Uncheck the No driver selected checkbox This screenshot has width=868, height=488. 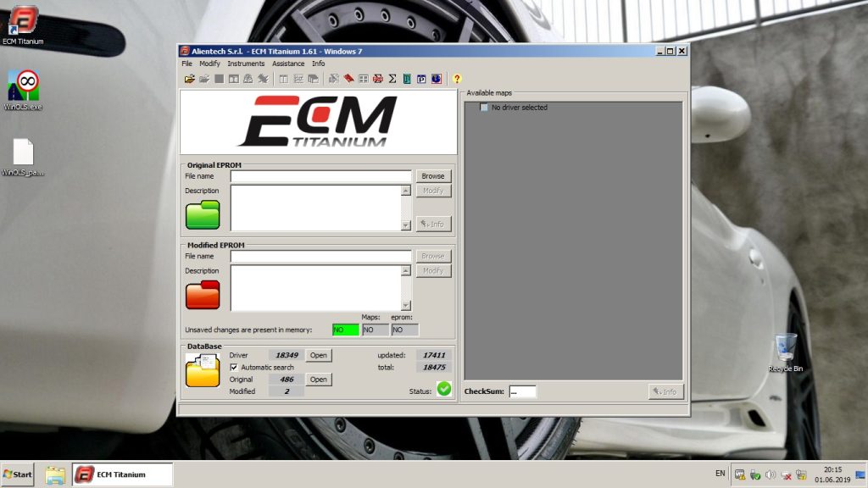pos(484,108)
